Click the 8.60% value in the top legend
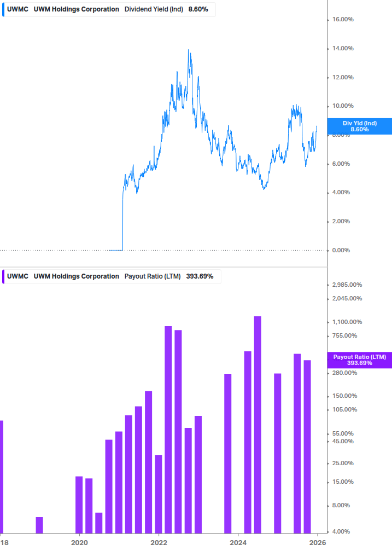The height and width of the screenshot is (550, 392). pos(198,9)
